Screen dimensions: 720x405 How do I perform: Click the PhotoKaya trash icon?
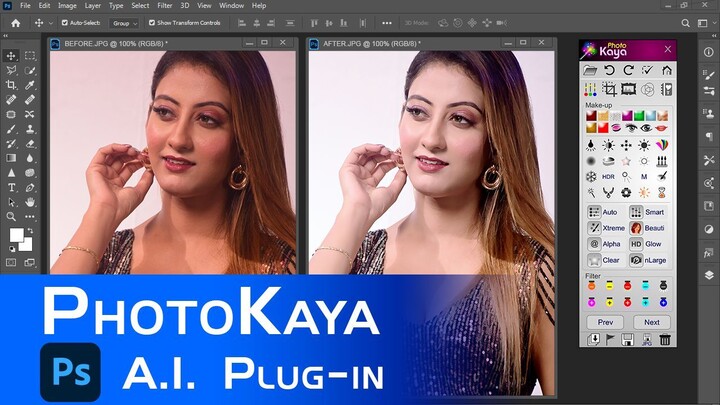coord(665,339)
